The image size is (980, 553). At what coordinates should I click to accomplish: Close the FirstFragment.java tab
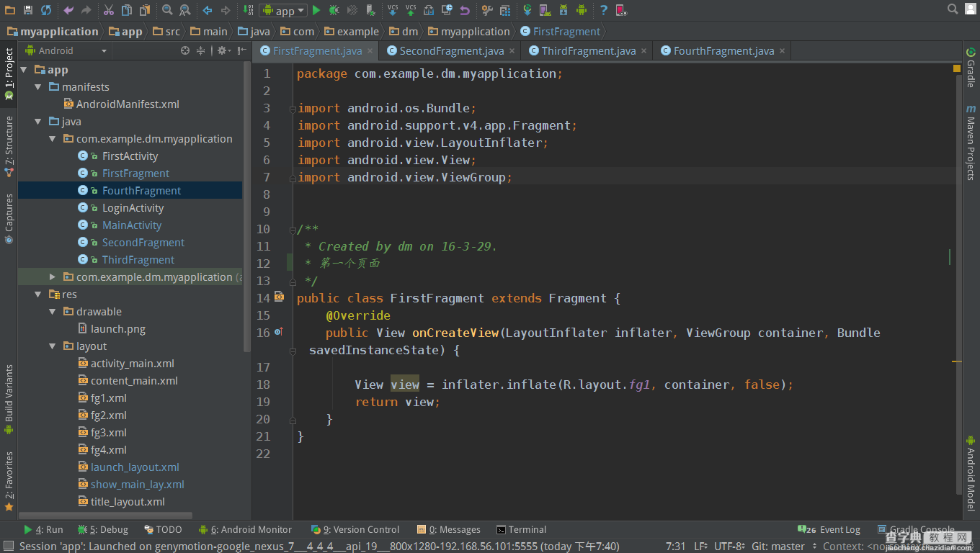(370, 51)
